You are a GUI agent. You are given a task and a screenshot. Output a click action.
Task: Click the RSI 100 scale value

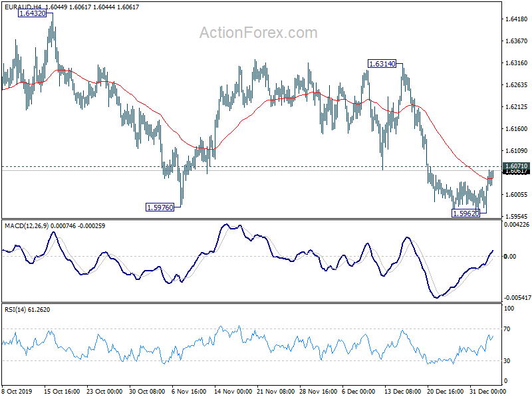point(509,308)
